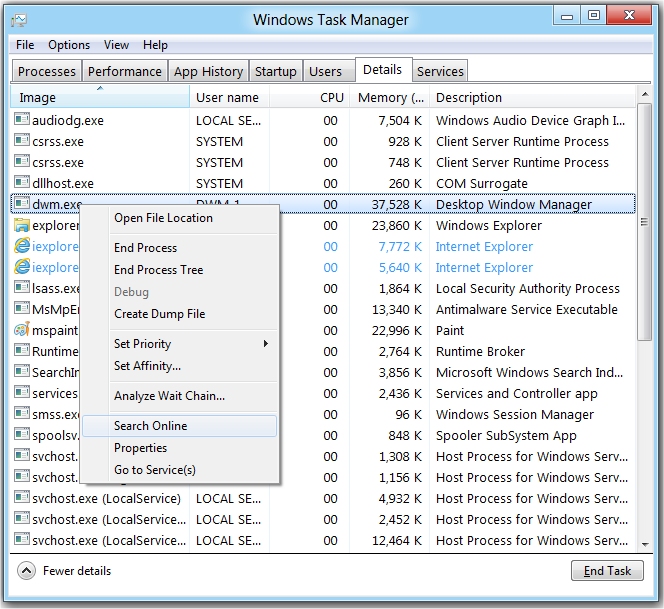Viewport: 664px width, 609px height.
Task: Click the Windows Explorer folder icon
Action: click(x=22, y=225)
